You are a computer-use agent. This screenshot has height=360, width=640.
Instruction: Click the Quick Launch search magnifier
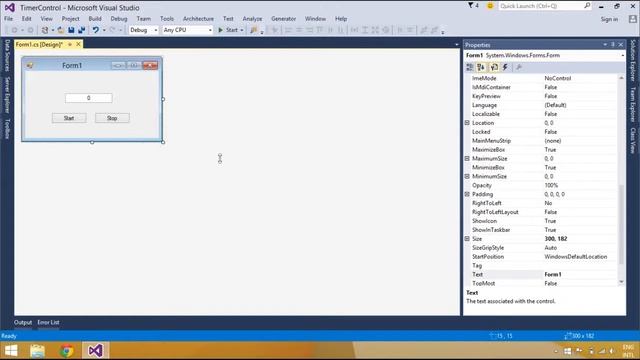coord(587,6)
